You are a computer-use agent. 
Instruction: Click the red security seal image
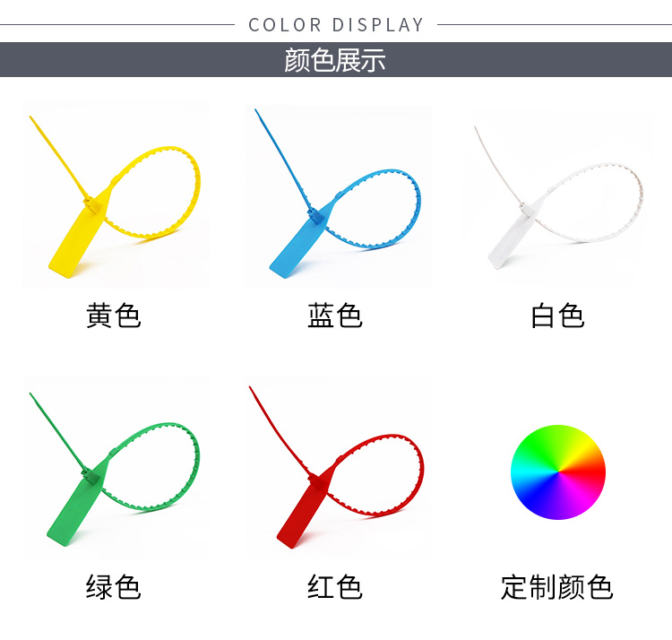click(336, 467)
